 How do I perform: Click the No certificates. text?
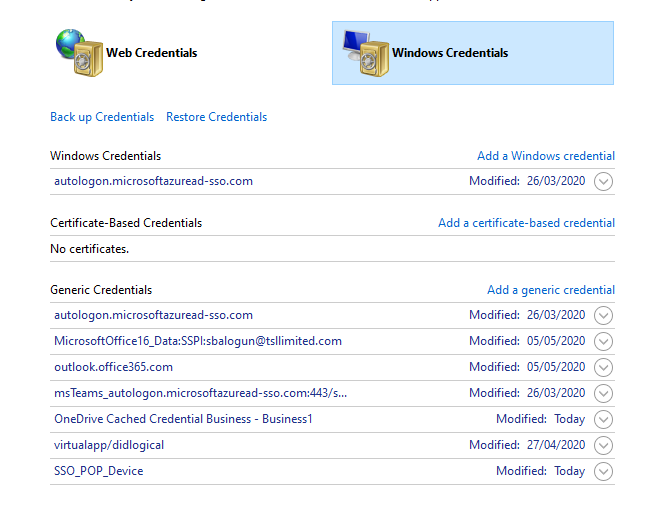[90, 249]
